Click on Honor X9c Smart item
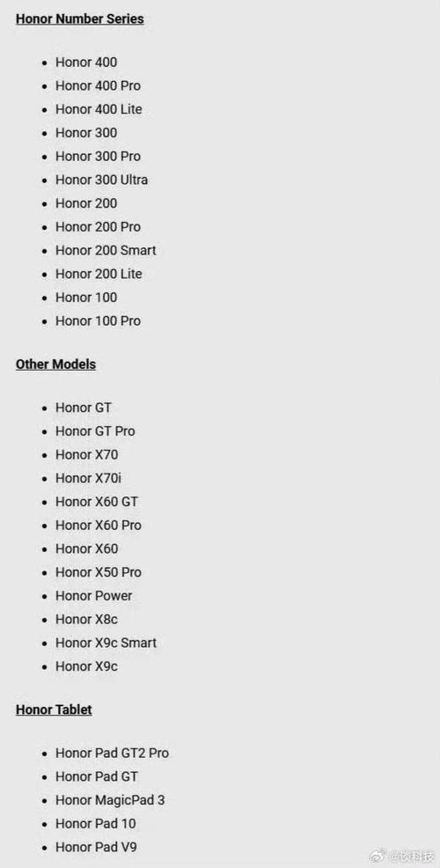Viewport: 440px width, 868px height. coord(106,643)
